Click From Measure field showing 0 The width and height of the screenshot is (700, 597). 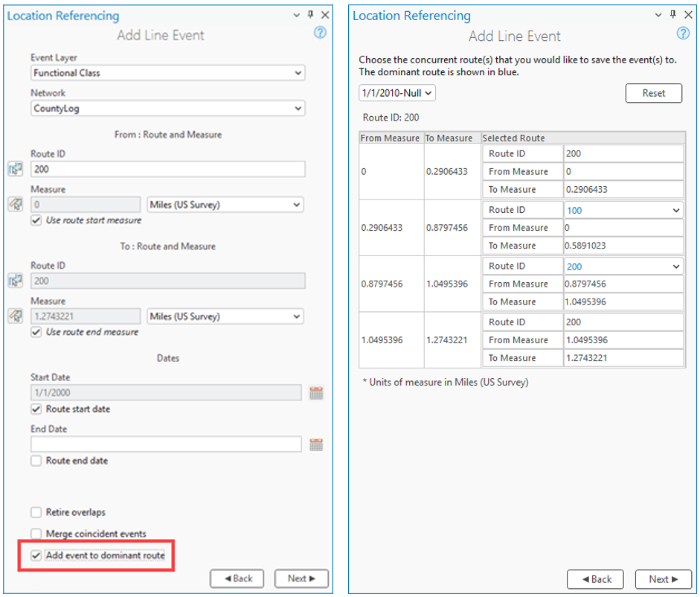86,205
